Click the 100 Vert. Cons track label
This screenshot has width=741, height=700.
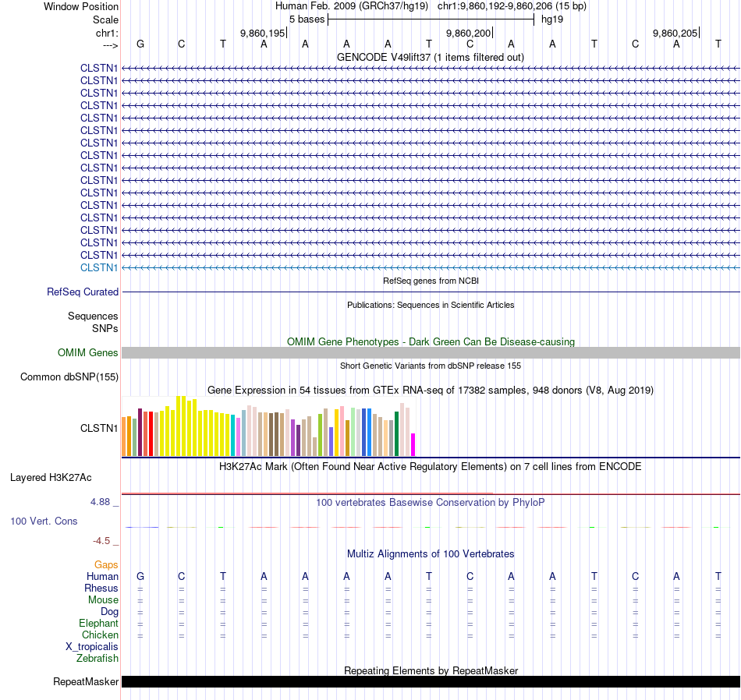coord(44,521)
